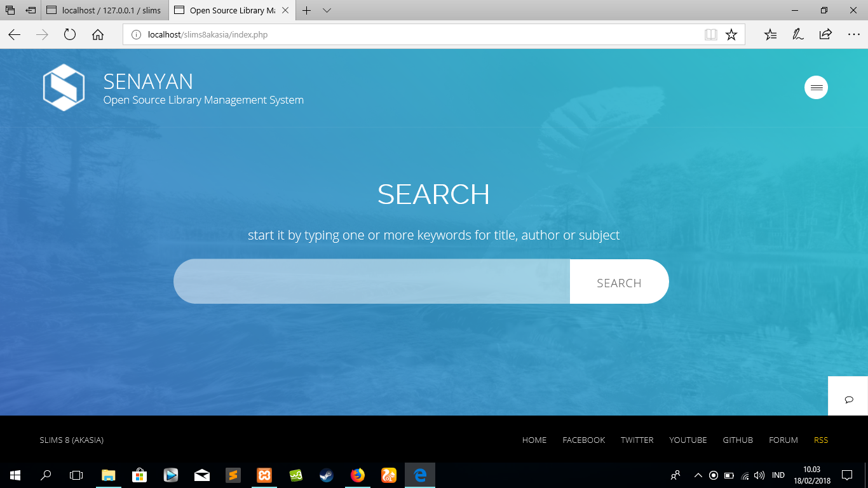Open the Windows Start menu
The image size is (868, 488).
tap(15, 475)
